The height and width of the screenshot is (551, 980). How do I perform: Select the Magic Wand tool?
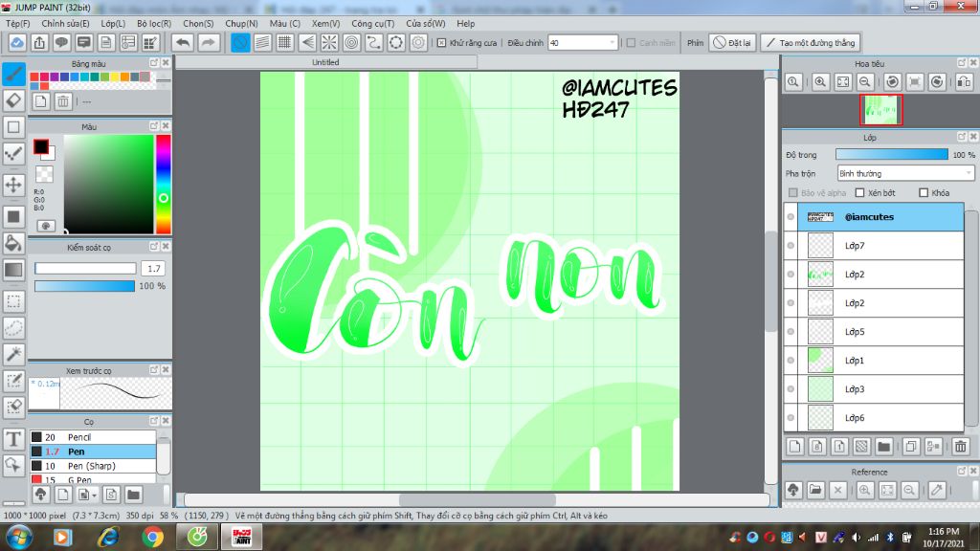point(13,354)
